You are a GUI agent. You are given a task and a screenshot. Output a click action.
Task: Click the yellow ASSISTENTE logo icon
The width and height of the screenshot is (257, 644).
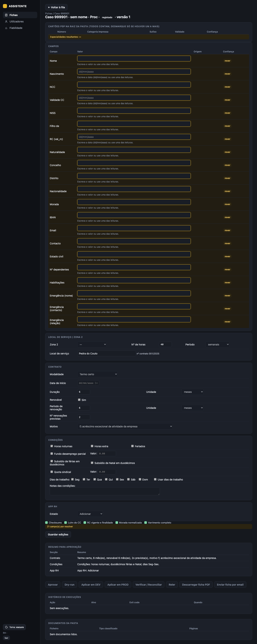click(x=5, y=6)
